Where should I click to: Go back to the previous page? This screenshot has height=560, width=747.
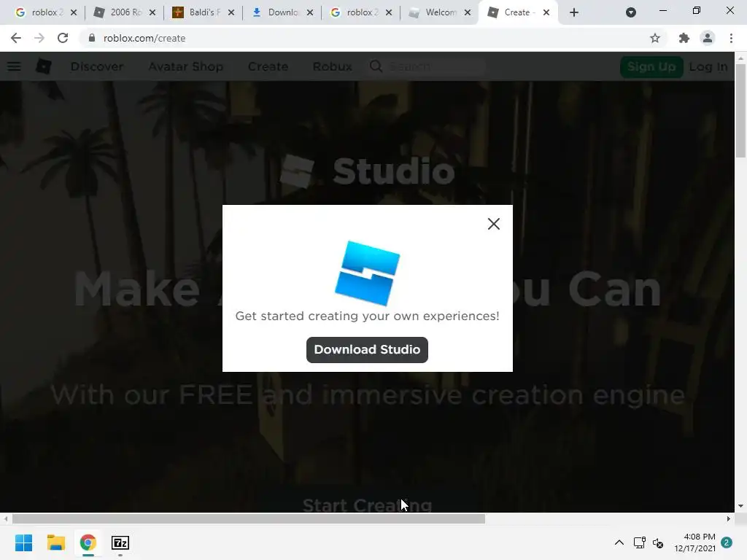coord(16,38)
